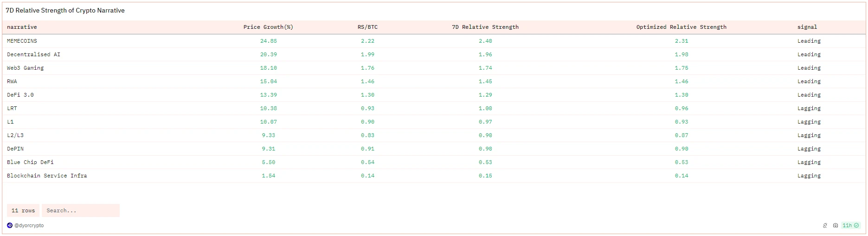Click the 0.87 Optimized Relative Strength value

click(682, 135)
